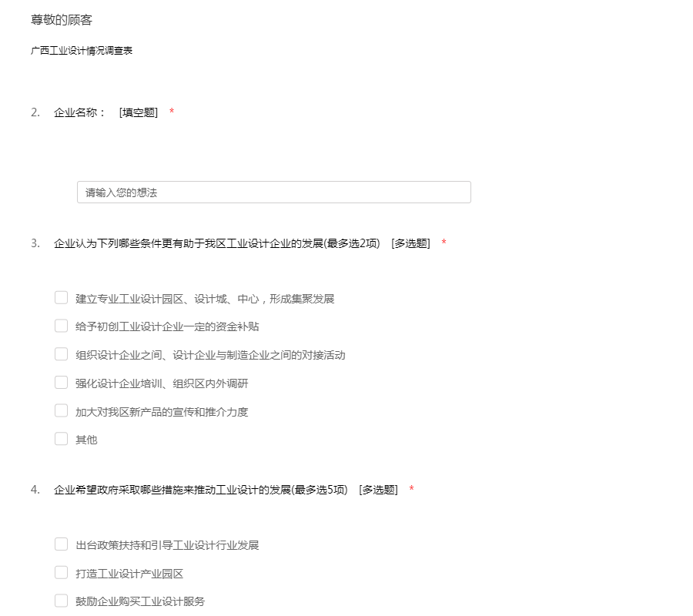Click the [多选题] tag of question 3
Viewport: 693px width, 616px height.
click(x=410, y=243)
